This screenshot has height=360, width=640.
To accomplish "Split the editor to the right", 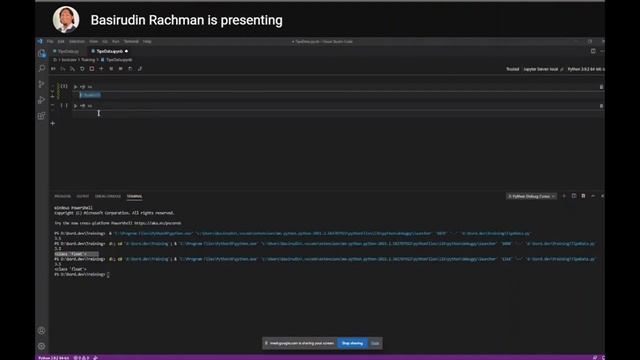I will pyautogui.click(x=593, y=51).
